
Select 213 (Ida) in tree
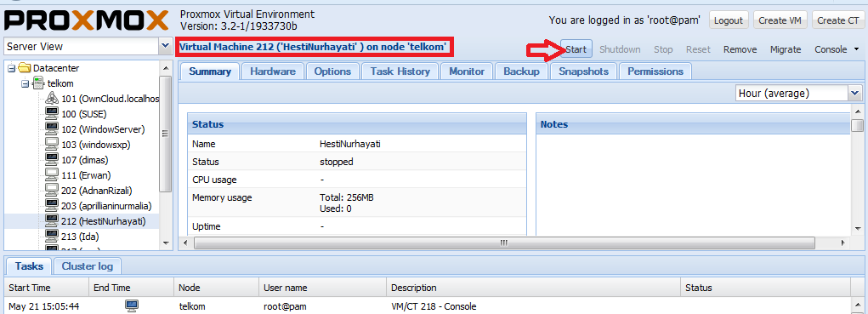(79, 237)
